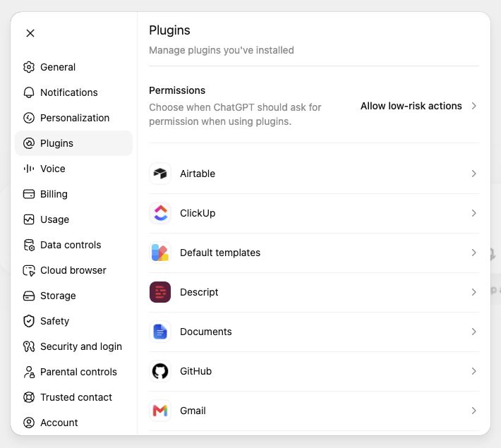This screenshot has height=448, width=501.
Task: Click the Data controls database icon
Action: coord(29,245)
